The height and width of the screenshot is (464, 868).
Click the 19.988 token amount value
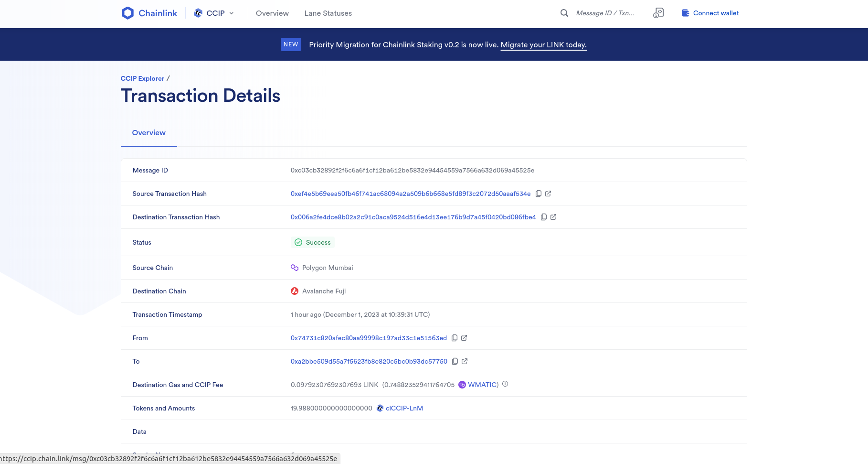coord(331,408)
